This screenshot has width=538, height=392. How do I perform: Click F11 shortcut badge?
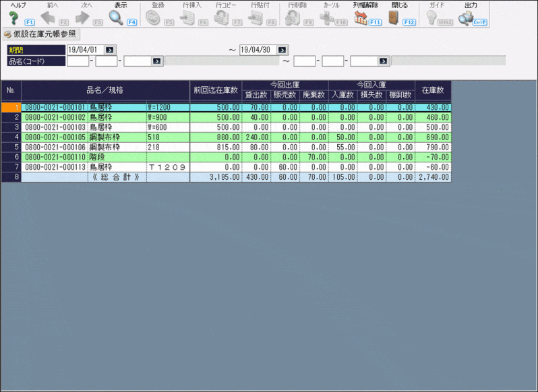pos(375,22)
